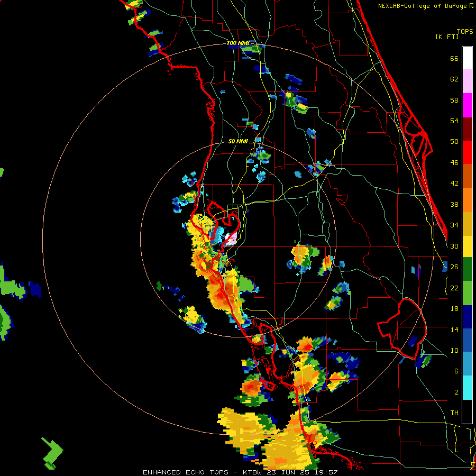Click the 14 legend value
The width and height of the screenshot is (476, 476).
[454, 329]
